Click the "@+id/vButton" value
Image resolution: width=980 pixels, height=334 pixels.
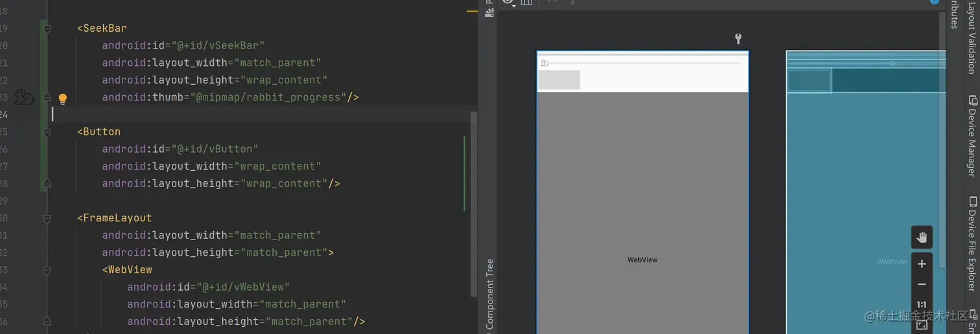[215, 149]
